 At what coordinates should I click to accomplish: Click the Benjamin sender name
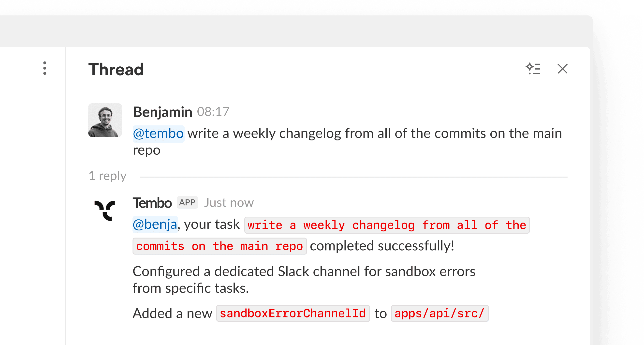[x=162, y=112]
